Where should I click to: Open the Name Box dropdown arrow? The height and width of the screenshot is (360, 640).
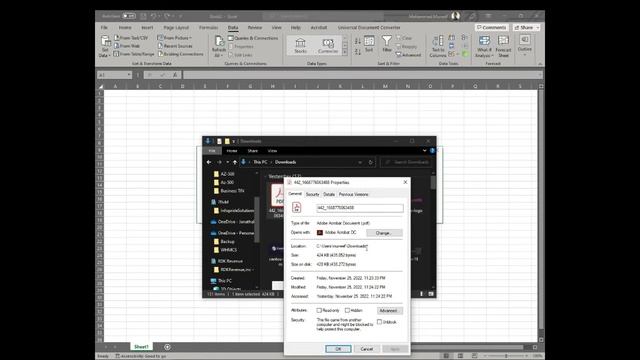129,75
